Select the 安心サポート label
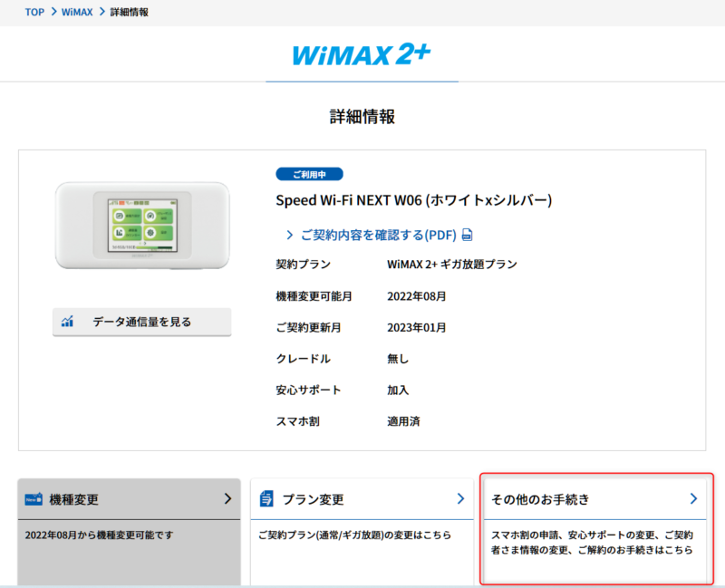Screen dimensions: 725x588 308,390
